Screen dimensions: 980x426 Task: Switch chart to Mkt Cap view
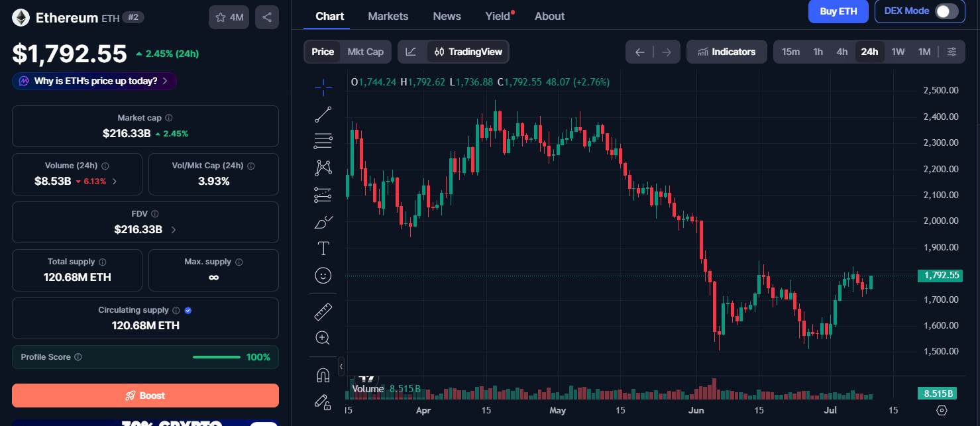366,52
